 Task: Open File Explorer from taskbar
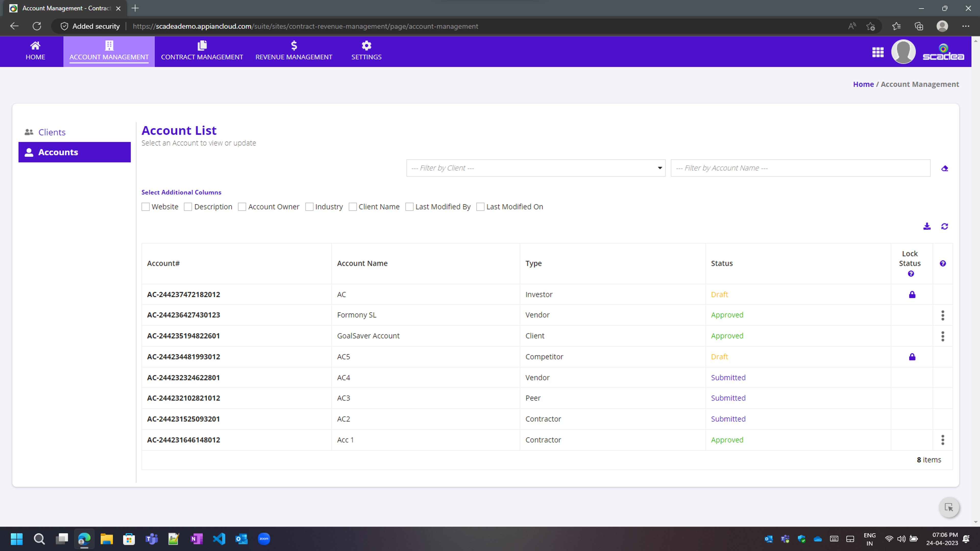click(x=106, y=539)
